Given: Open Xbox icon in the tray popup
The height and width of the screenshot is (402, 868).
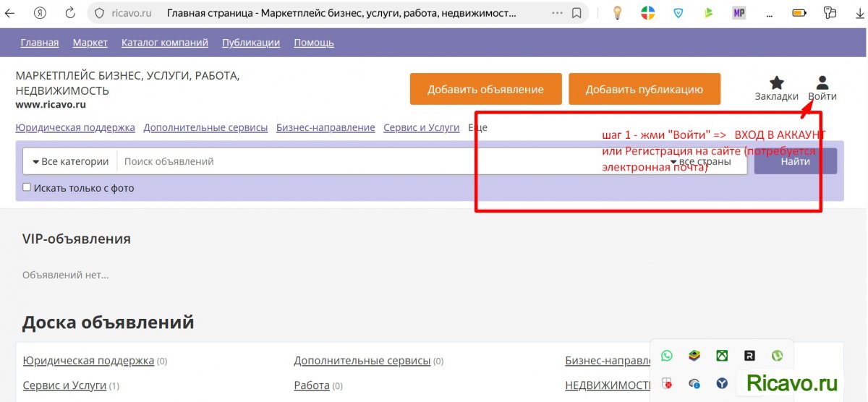Looking at the screenshot, I should 722,356.
